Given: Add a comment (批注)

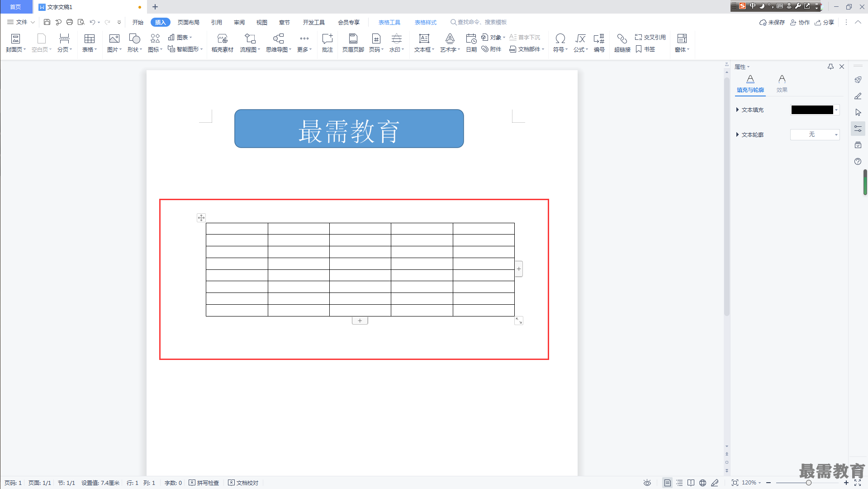Looking at the screenshot, I should [x=327, y=43].
